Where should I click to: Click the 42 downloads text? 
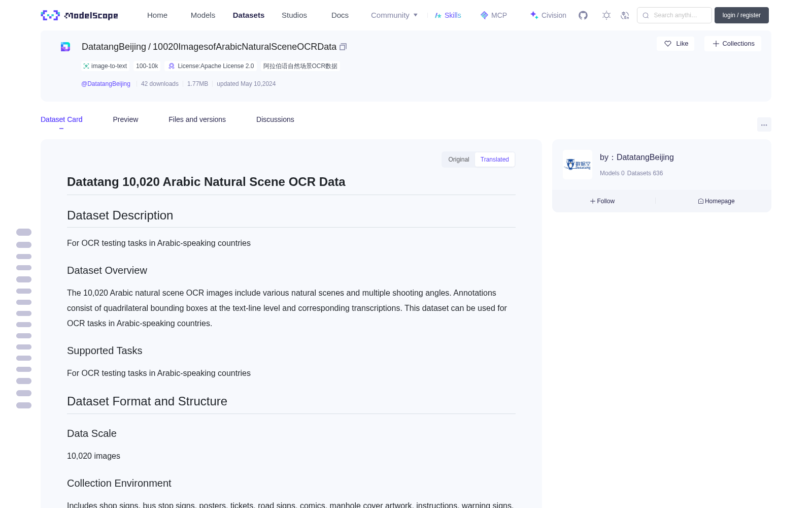[160, 84]
